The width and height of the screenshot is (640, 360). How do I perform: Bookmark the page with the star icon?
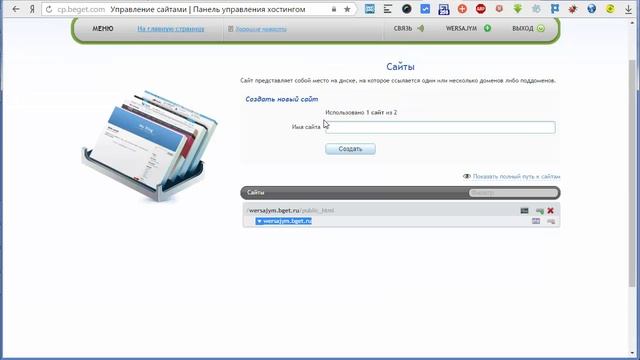[x=347, y=9]
